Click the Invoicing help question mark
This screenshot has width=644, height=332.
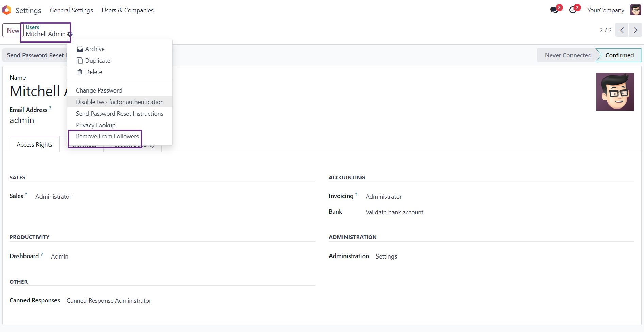pyautogui.click(x=356, y=194)
